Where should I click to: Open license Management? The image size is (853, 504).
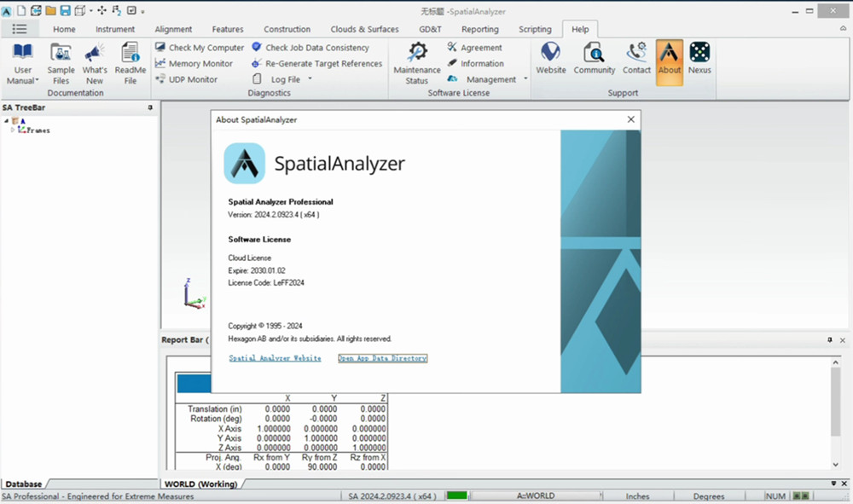click(x=483, y=78)
